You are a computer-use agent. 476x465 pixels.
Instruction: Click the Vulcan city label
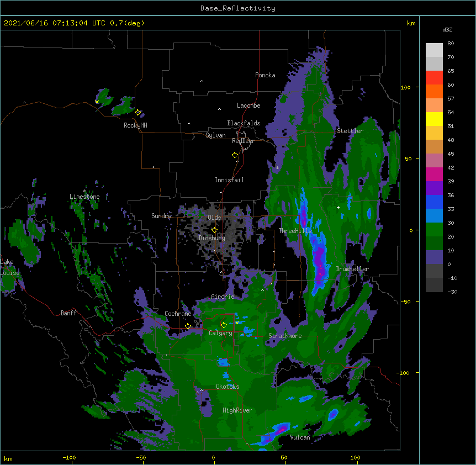pyautogui.click(x=300, y=437)
